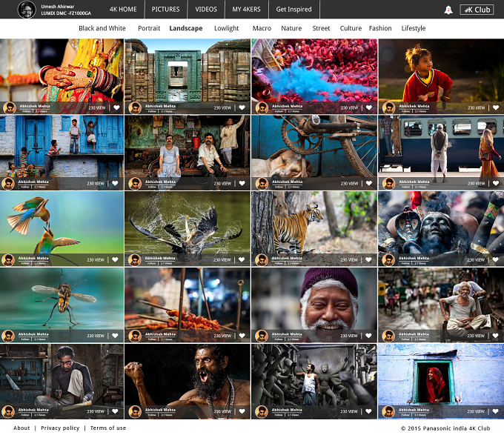504x438 pixels.
Task: Select the Black and White category
Action: [x=102, y=28]
